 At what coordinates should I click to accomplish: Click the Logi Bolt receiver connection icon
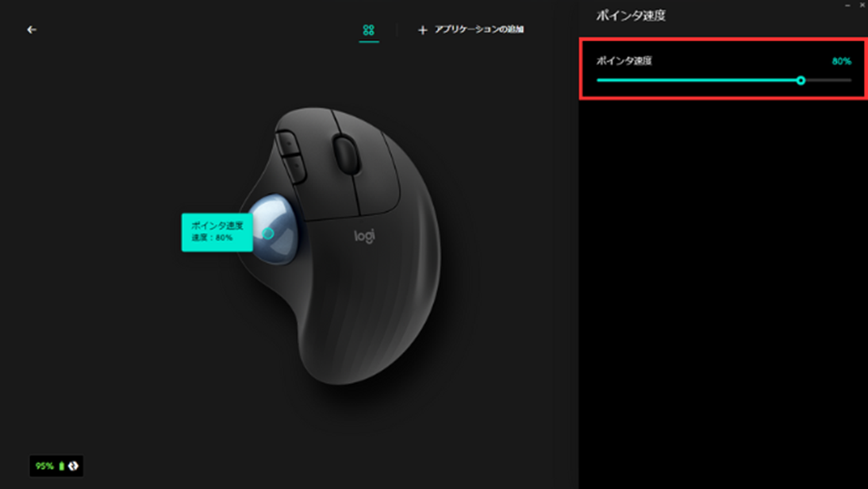(73, 466)
